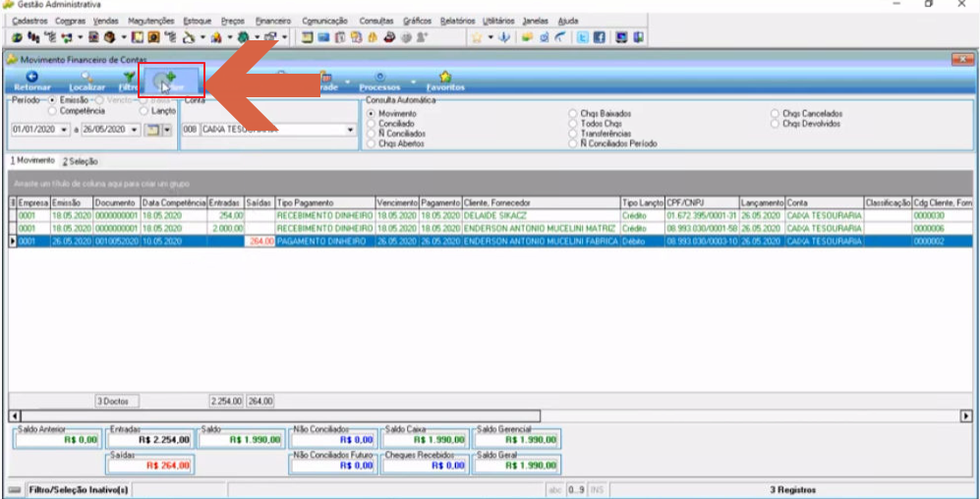The width and height of the screenshot is (980, 499).
Task: Select the Competência period radio button
Action: [52, 111]
